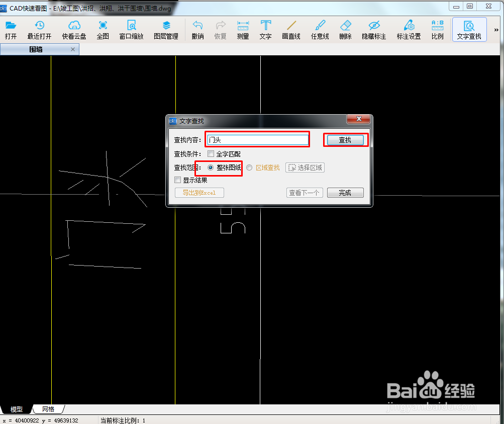This screenshot has height=424, width=504.
Task: Close the 文字查找 dialog
Action: pos(359,119)
